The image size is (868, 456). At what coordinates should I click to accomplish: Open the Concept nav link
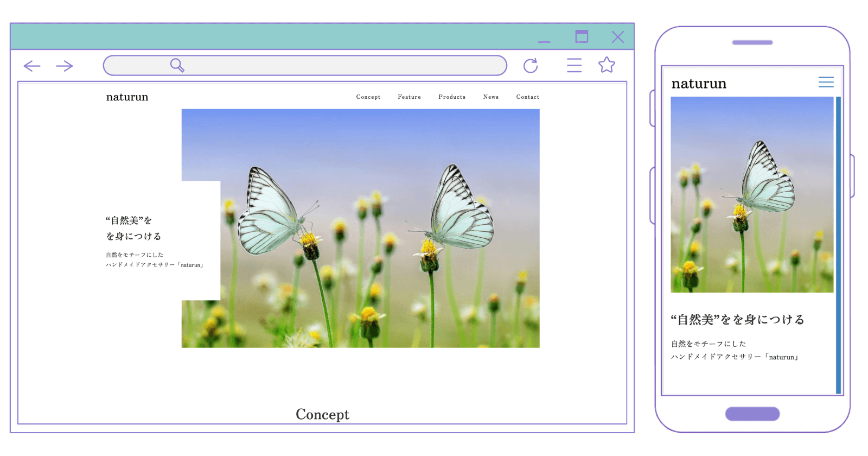(x=368, y=97)
